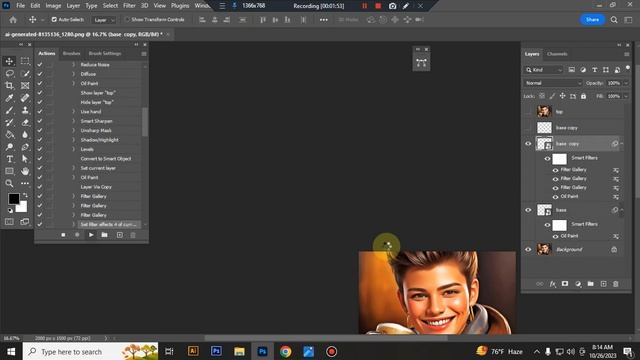This screenshot has width=640, height=360.
Task: Select the Zoom tool
Action: point(9,184)
